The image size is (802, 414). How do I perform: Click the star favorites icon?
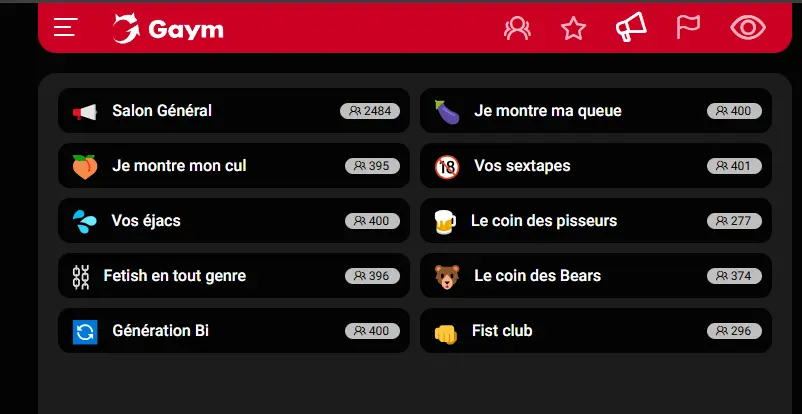[573, 28]
